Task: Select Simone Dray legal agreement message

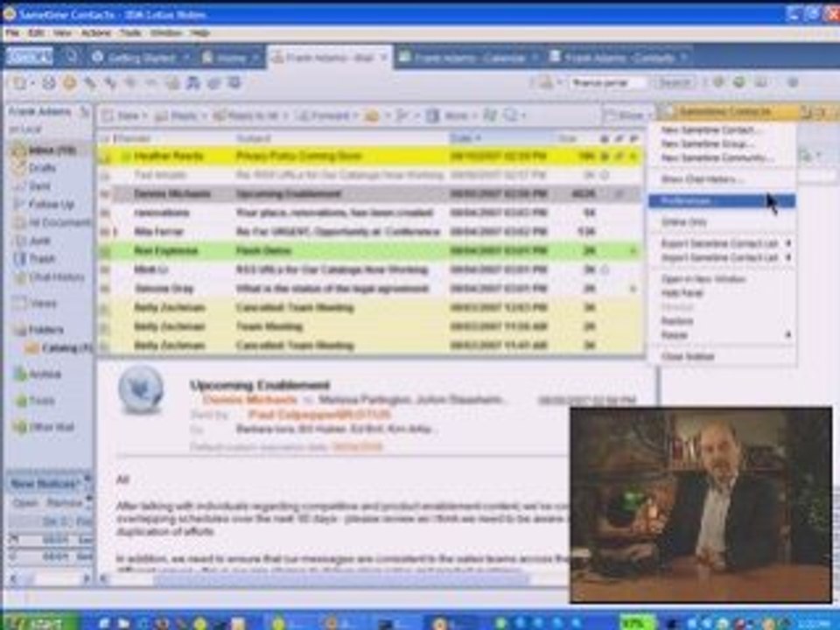Action: (371, 289)
